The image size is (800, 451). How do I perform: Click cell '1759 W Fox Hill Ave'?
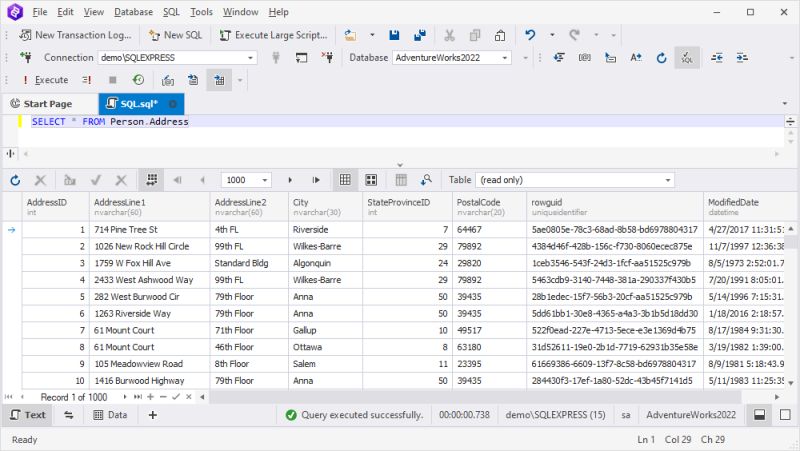pos(149,263)
